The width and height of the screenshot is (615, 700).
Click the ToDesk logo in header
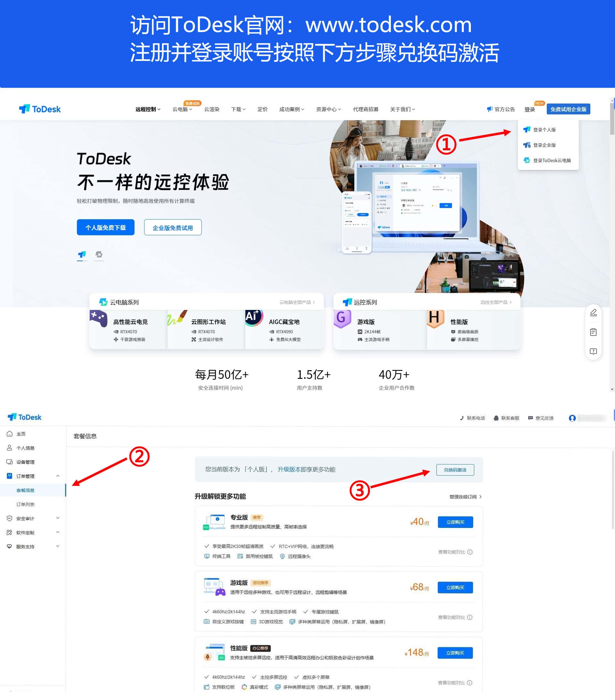[x=40, y=109]
